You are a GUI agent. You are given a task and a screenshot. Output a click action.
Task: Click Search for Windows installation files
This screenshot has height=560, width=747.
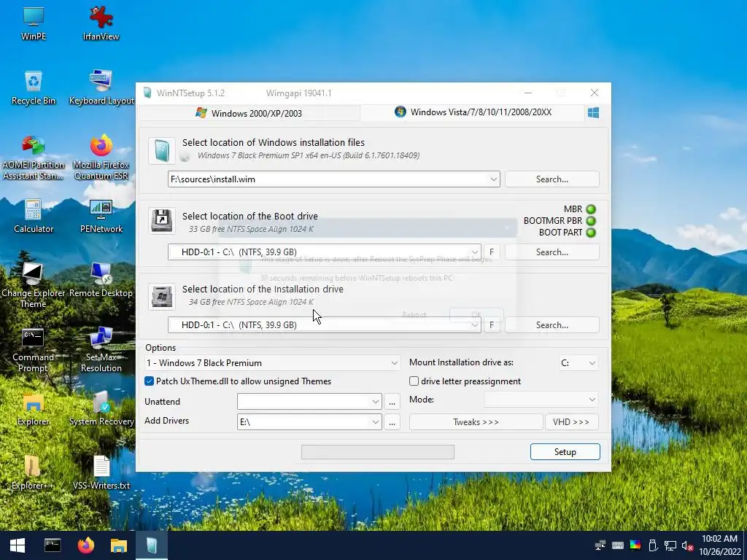(552, 179)
